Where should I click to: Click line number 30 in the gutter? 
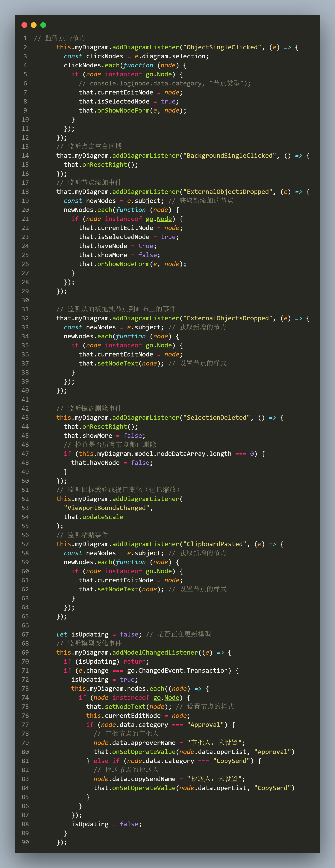tap(25, 300)
